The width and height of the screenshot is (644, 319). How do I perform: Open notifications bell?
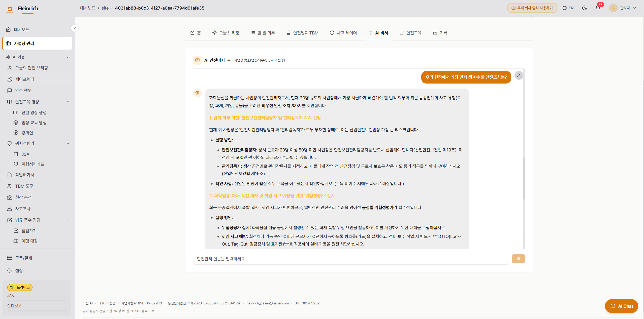coord(598,8)
